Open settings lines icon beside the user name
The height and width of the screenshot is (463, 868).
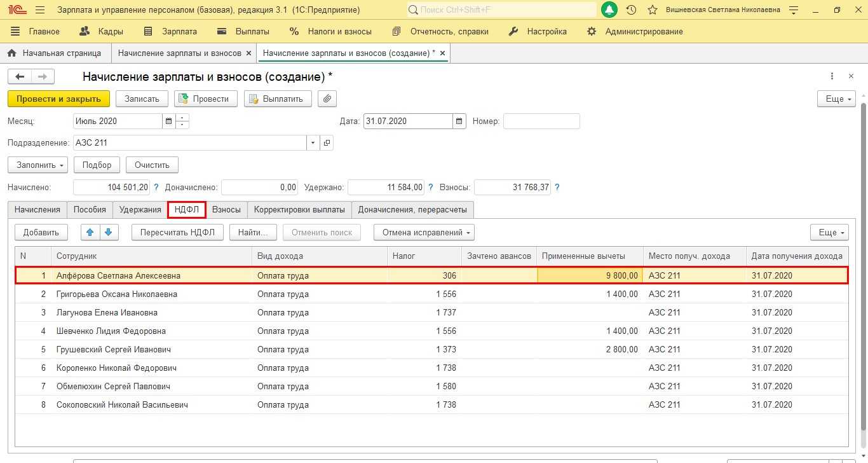pyautogui.click(x=793, y=10)
